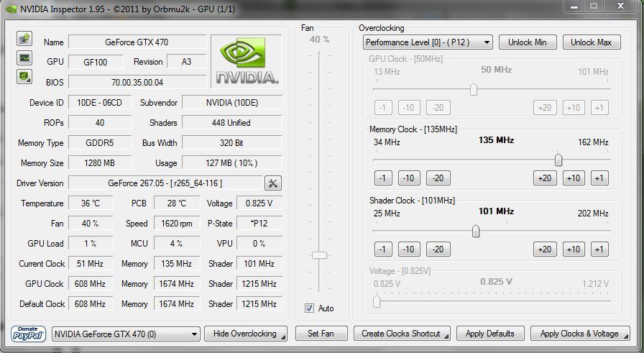Image resolution: width=644 pixels, height=353 pixels.
Task: Click the Revision value A3
Action: pyautogui.click(x=186, y=62)
